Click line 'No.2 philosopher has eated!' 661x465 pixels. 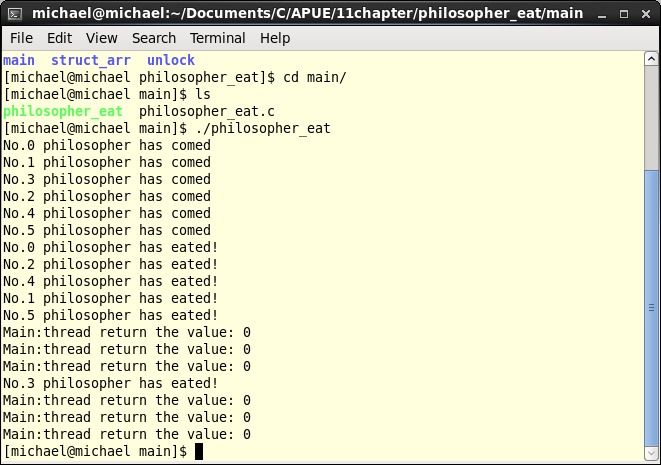click(x=111, y=264)
